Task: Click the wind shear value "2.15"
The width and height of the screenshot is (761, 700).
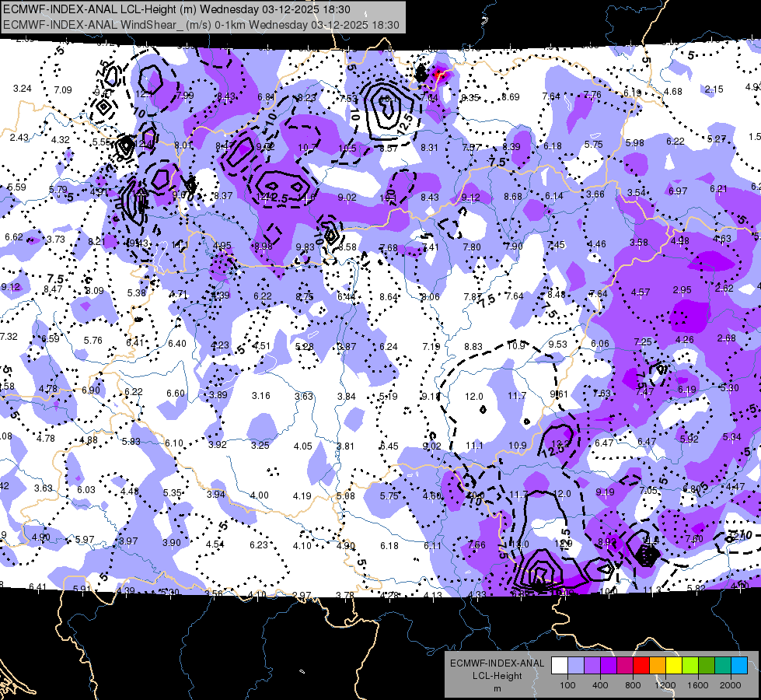Action: pyautogui.click(x=714, y=89)
